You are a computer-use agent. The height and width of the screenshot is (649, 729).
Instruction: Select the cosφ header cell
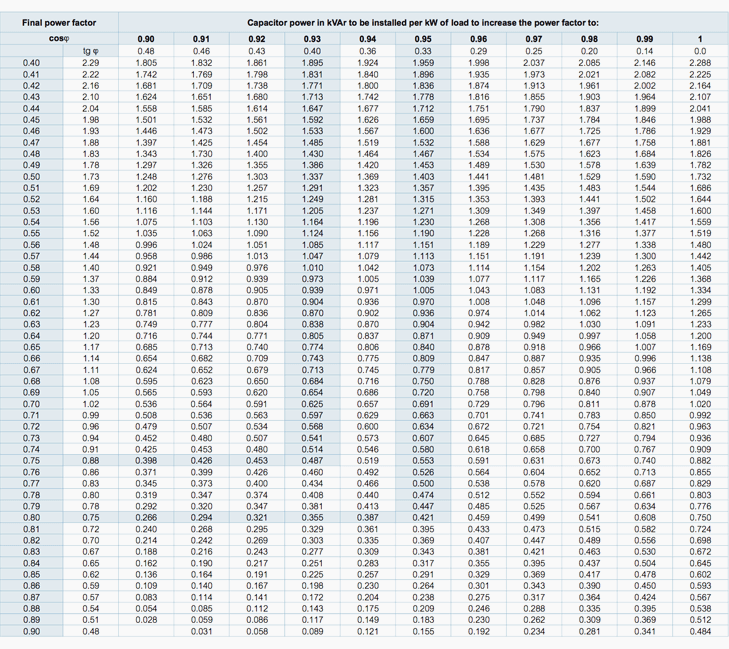(59, 39)
